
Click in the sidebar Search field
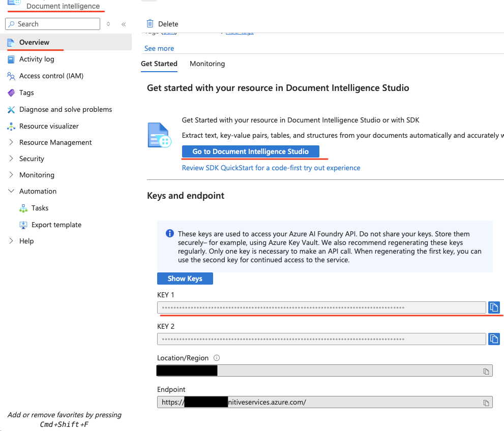tap(53, 24)
